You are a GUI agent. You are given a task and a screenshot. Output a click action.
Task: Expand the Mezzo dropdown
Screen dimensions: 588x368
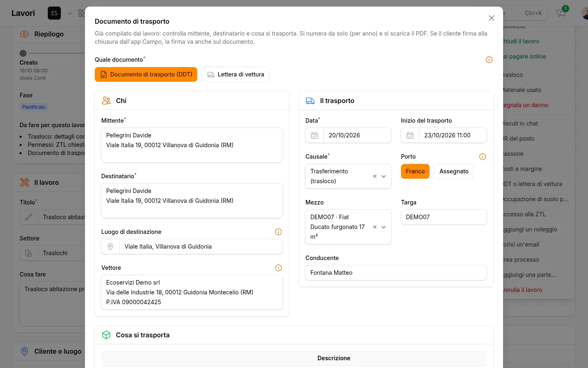(x=384, y=227)
